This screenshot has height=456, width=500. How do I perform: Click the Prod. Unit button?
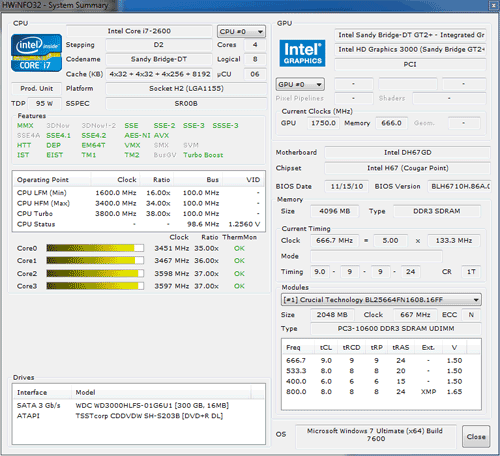[37, 89]
